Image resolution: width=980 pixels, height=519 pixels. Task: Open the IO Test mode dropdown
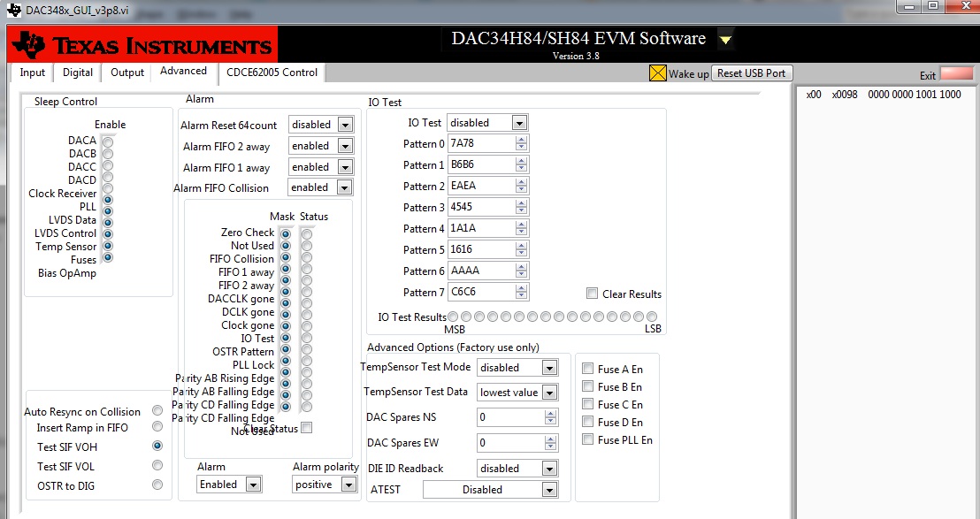coord(519,123)
